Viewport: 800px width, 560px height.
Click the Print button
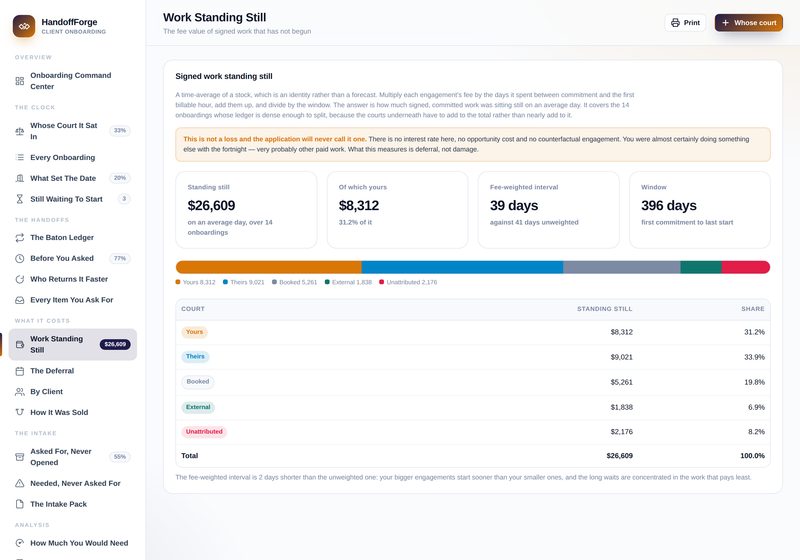coord(685,23)
